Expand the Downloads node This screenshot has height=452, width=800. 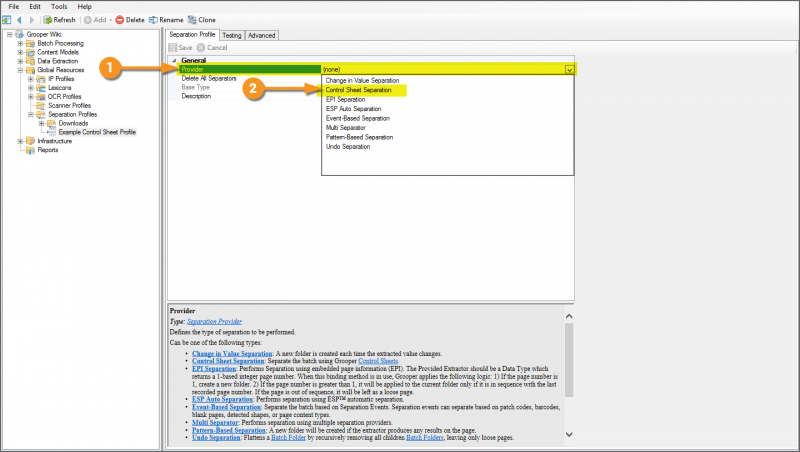click(x=41, y=123)
